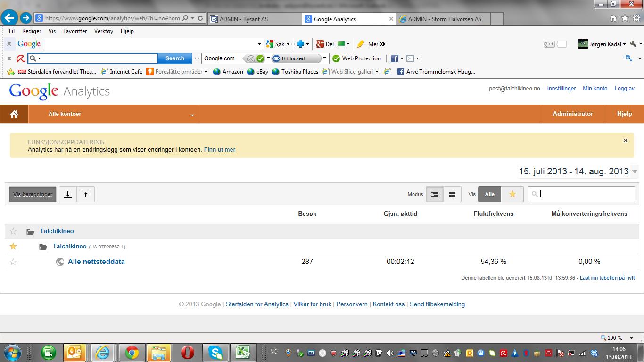This screenshot has height=362, width=644.
Task: Click the Web Protection status icon
Action: pos(336,58)
